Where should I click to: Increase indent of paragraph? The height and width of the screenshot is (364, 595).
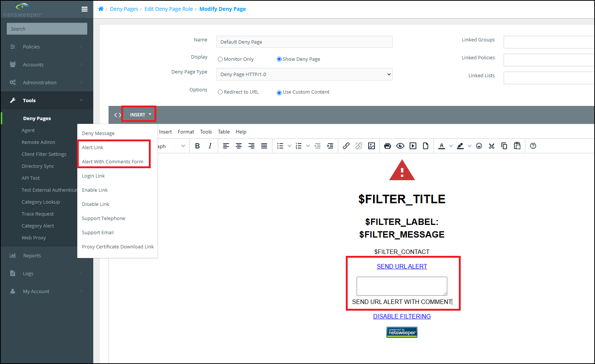(x=330, y=146)
